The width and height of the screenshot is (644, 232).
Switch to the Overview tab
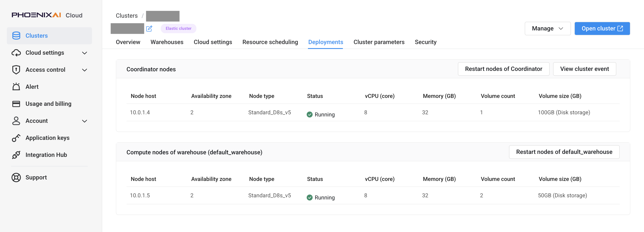pos(128,42)
